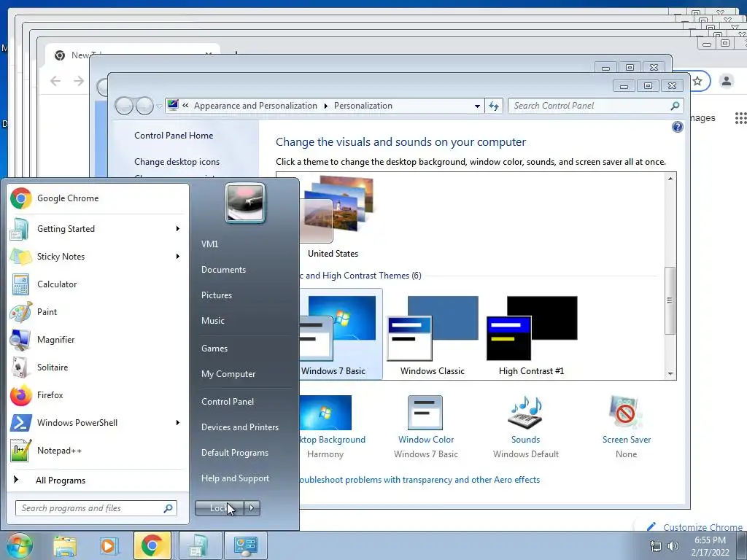Launch Windows PowerShell from Start menu
Image resolution: width=747 pixels, height=560 pixels.
pos(98,422)
